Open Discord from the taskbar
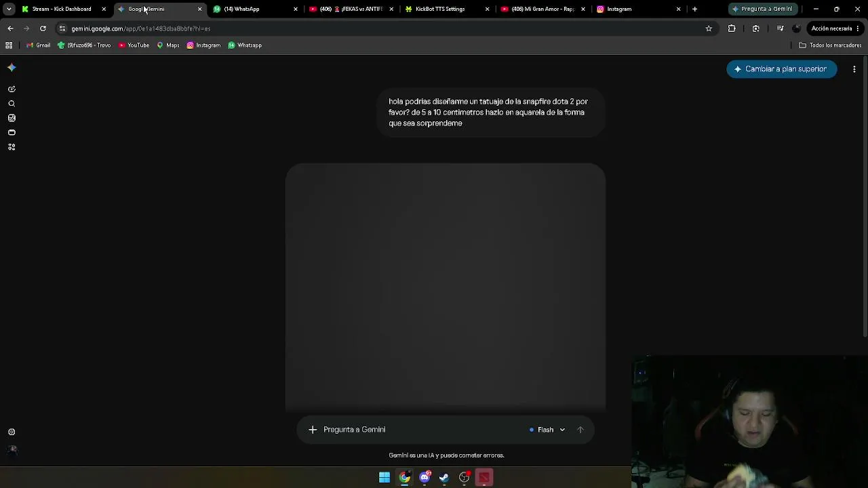This screenshot has height=488, width=868. (x=425, y=478)
